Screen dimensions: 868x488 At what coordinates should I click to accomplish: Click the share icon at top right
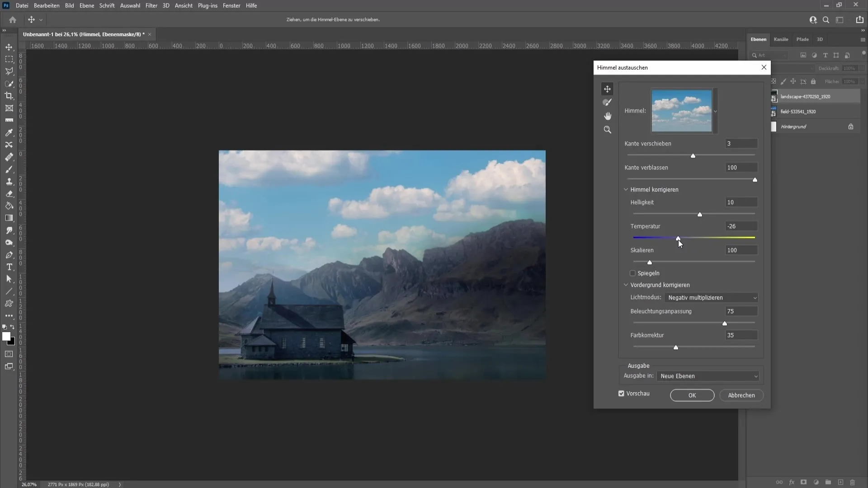[x=859, y=20]
